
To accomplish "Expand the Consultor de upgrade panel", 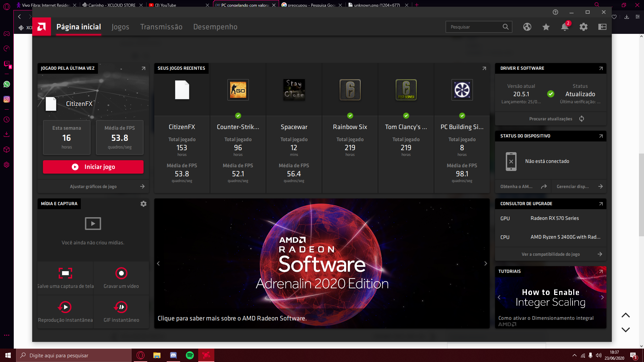I will [601, 204].
